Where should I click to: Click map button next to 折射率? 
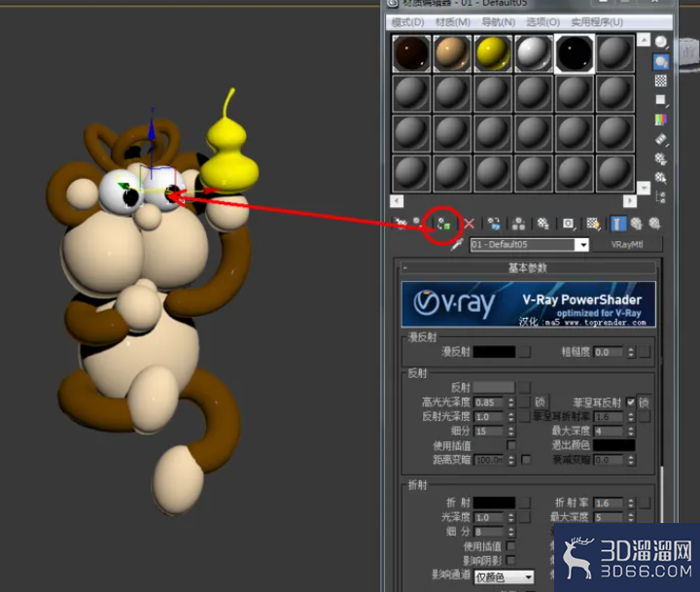coord(645,503)
